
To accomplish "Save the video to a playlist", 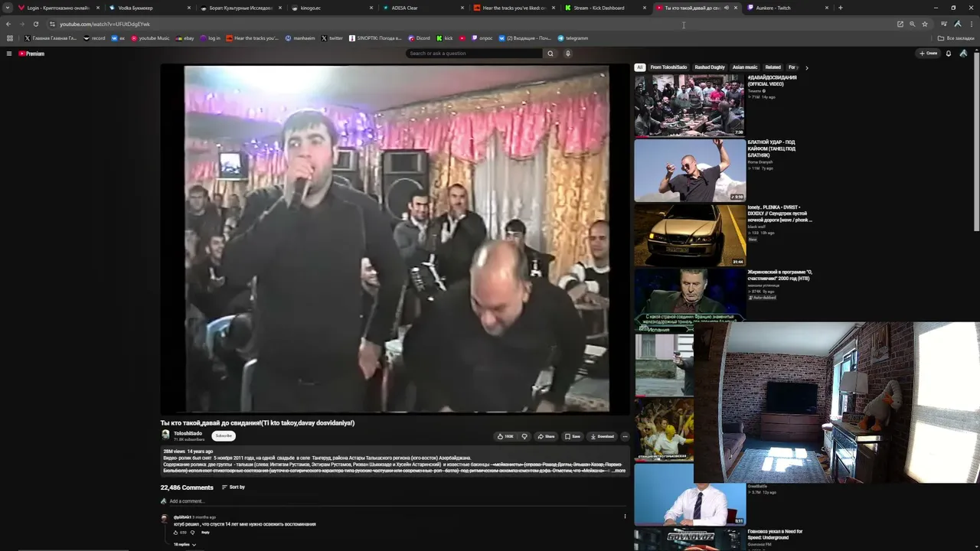I will [x=573, y=436].
